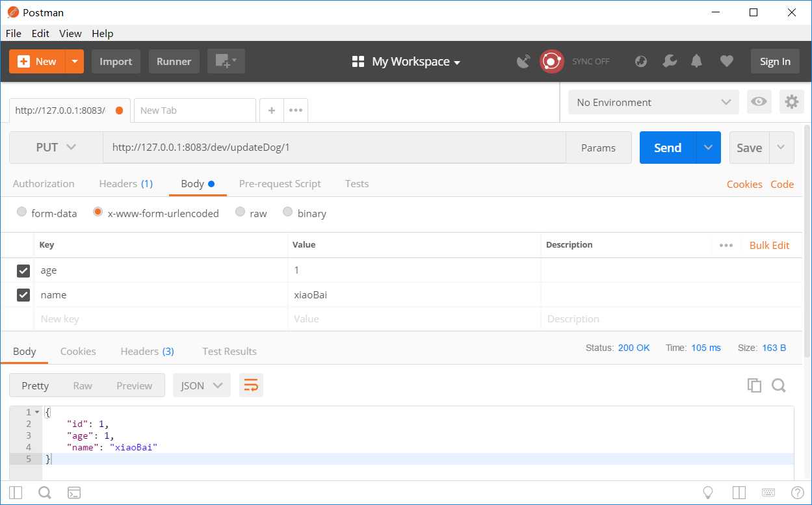812x505 pixels.
Task: Change the PUT method dropdown
Action: click(x=56, y=148)
